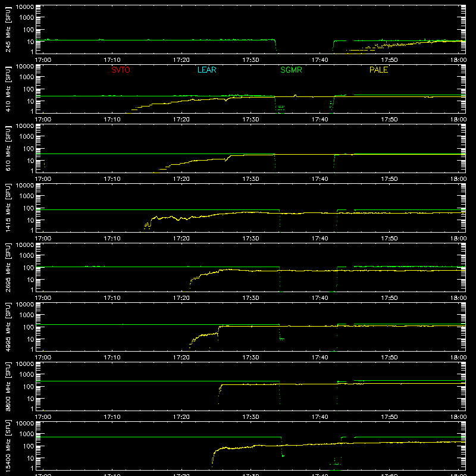Select the 2695 MHz [SFU] axis title
This screenshot has height=476, width=476.
pyautogui.click(x=8, y=267)
